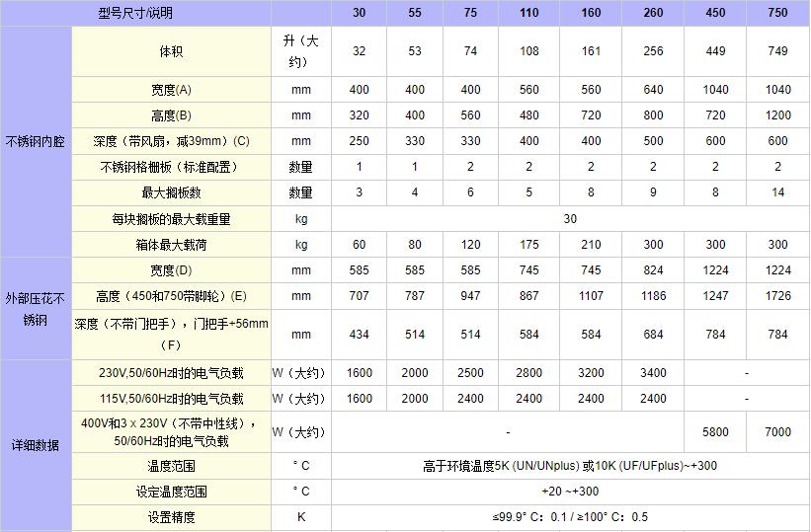The height and width of the screenshot is (532, 811).
Task: Click the value 2800 in 230V load row
Action: (529, 373)
